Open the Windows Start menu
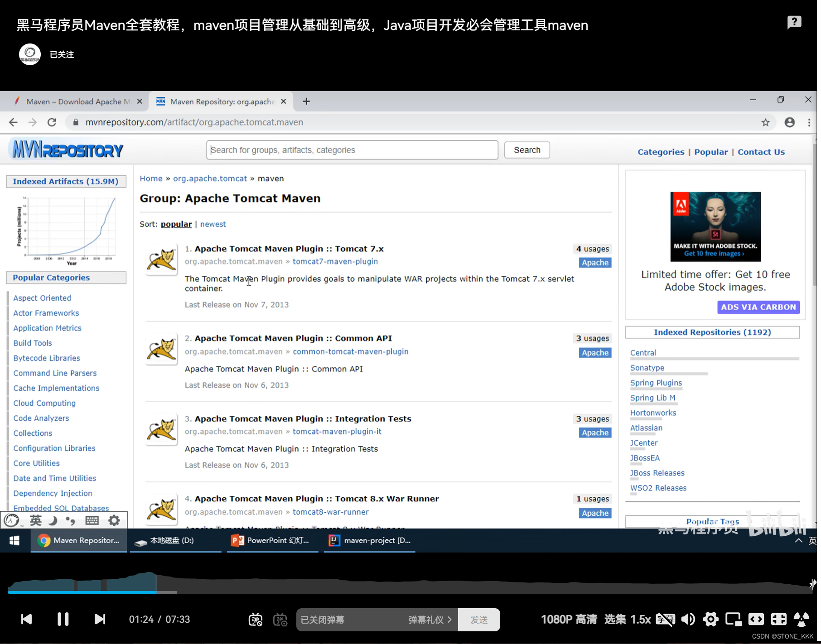This screenshot has height=644, width=821. click(14, 540)
